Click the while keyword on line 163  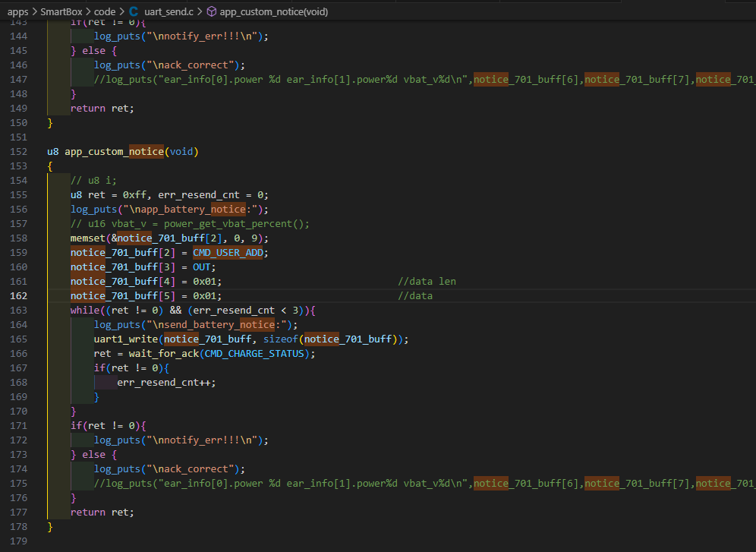85,310
